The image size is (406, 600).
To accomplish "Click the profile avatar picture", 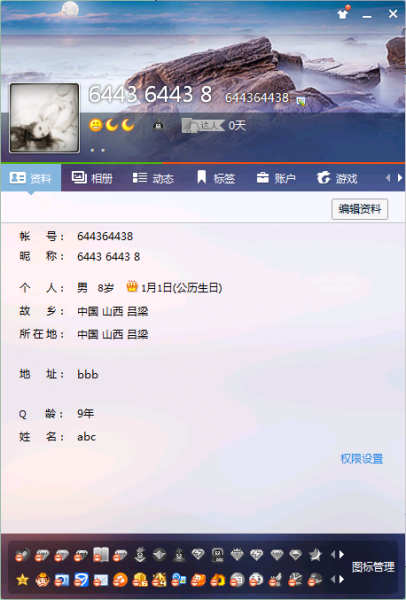I will pyautogui.click(x=45, y=118).
